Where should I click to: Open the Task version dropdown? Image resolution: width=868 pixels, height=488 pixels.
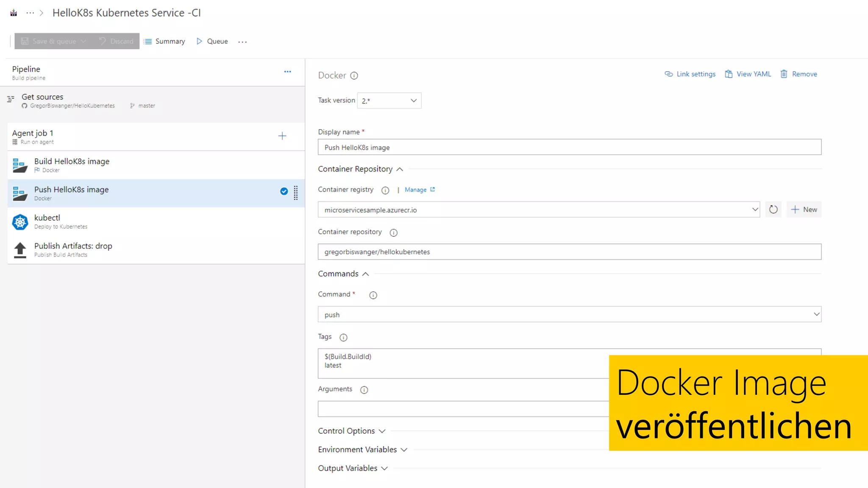click(x=389, y=100)
